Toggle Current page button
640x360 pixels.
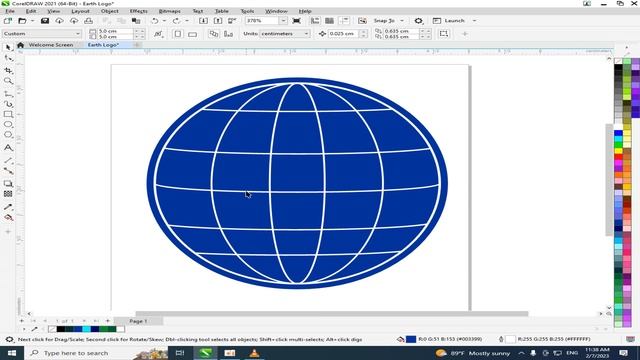click(x=228, y=34)
